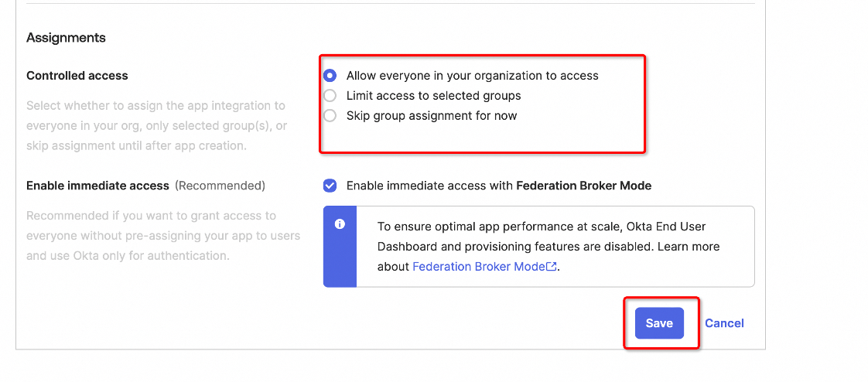Click bold 'Federation Broker Mode' in checkbox label

coord(583,186)
